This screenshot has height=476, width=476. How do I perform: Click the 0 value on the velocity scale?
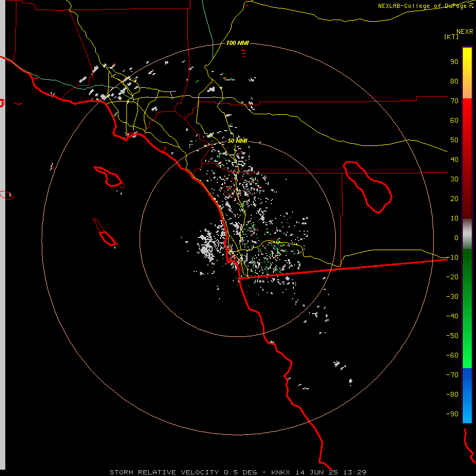pos(456,237)
